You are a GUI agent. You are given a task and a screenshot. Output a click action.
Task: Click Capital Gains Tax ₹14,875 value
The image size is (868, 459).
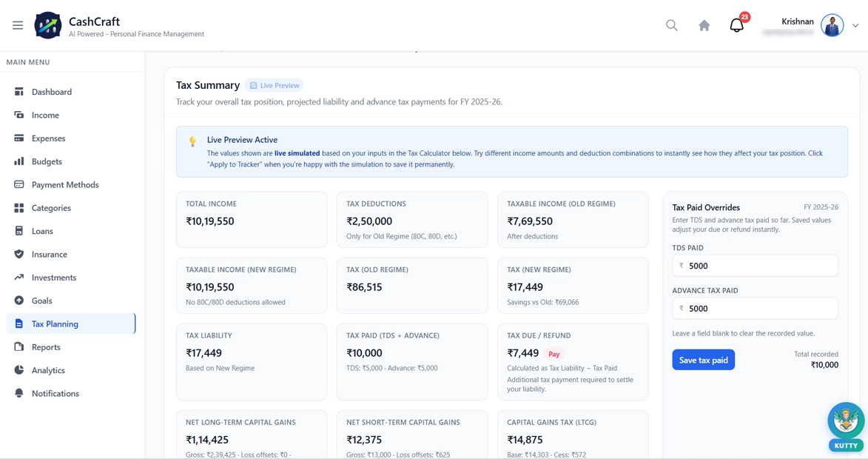[525, 440]
